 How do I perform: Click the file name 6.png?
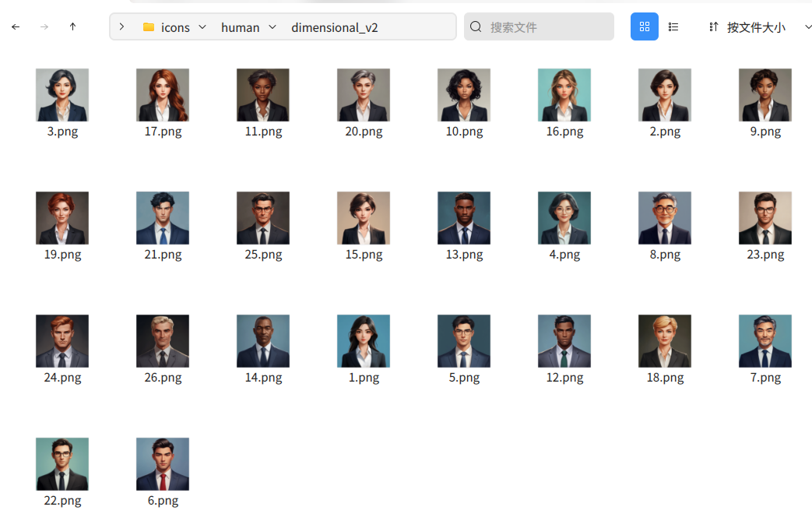[x=163, y=501]
